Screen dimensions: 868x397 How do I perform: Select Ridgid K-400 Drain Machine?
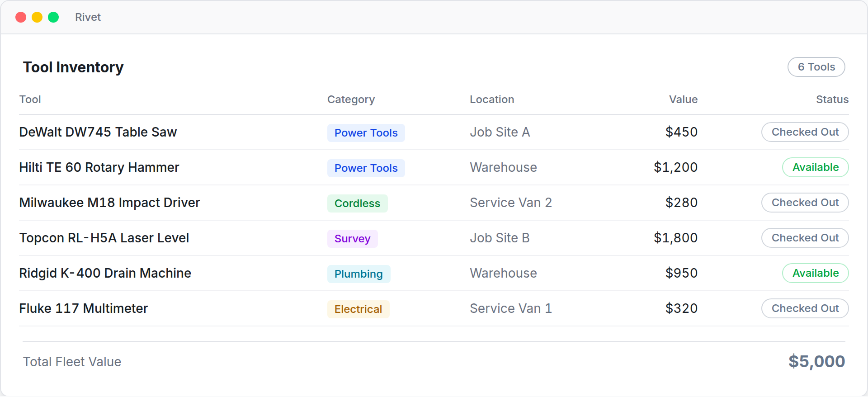point(105,273)
